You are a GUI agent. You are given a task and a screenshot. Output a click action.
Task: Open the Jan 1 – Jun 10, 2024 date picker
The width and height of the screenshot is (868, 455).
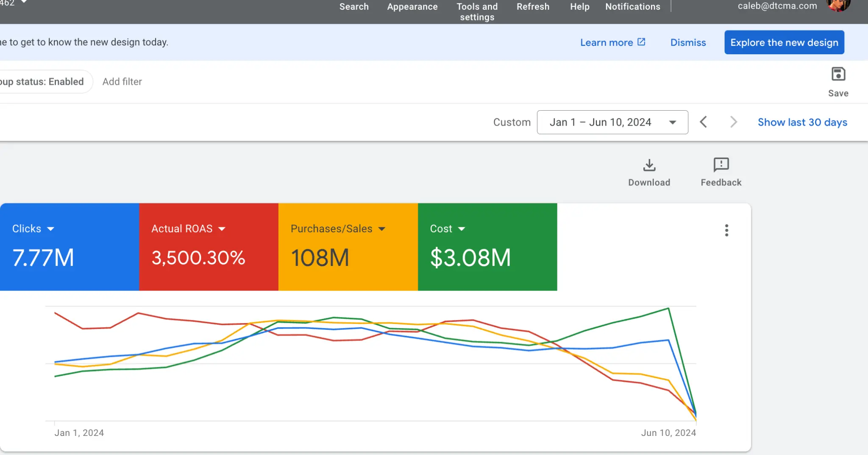tap(612, 122)
